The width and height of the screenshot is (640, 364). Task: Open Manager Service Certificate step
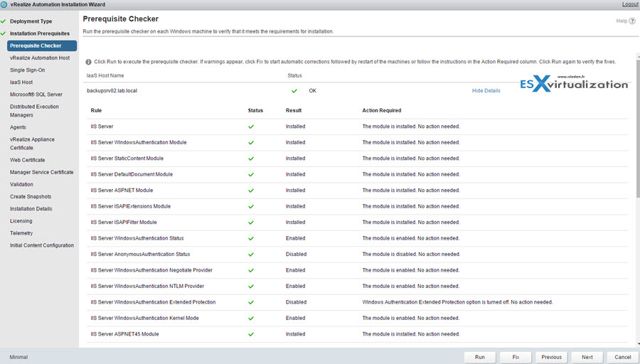(42, 172)
